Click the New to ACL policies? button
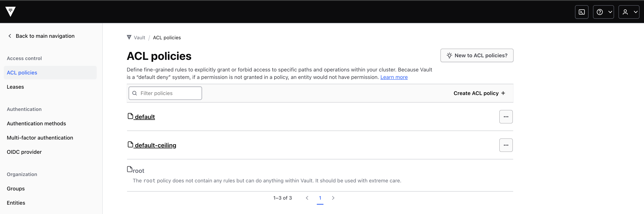The height and width of the screenshot is (214, 644). [477, 55]
